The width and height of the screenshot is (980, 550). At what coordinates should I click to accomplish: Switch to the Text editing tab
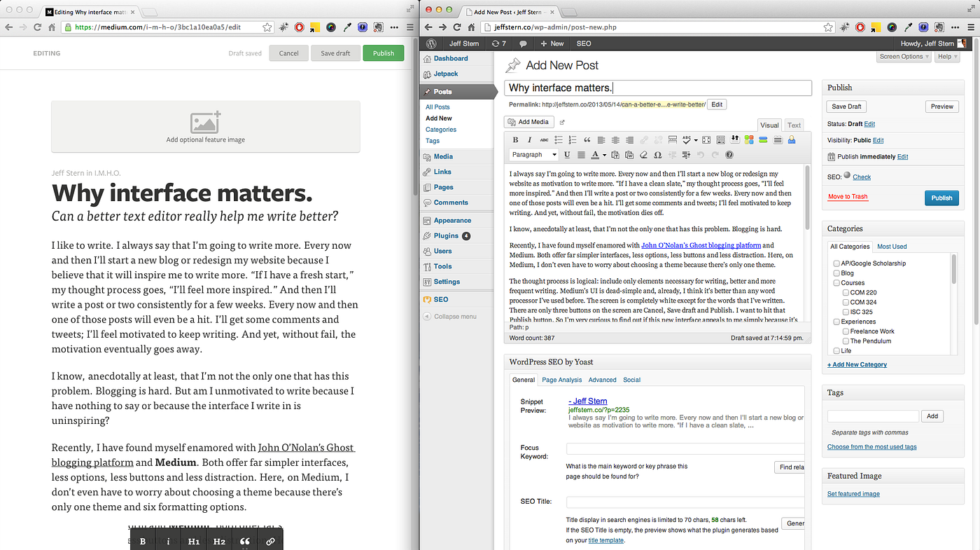[794, 124]
